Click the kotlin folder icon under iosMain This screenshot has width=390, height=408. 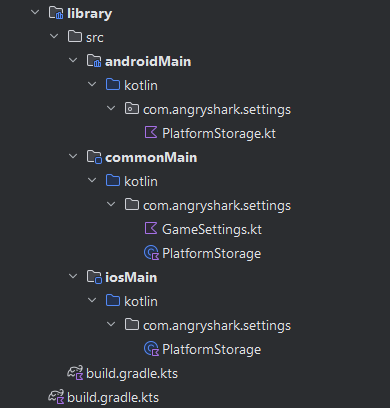coord(113,301)
